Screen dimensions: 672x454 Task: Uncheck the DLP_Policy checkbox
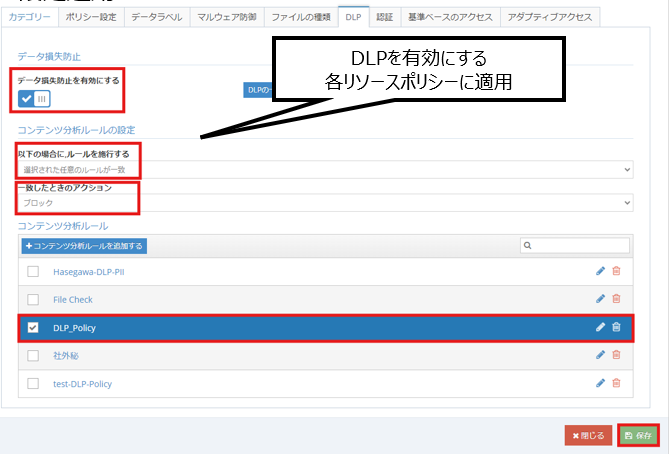pyautogui.click(x=33, y=328)
